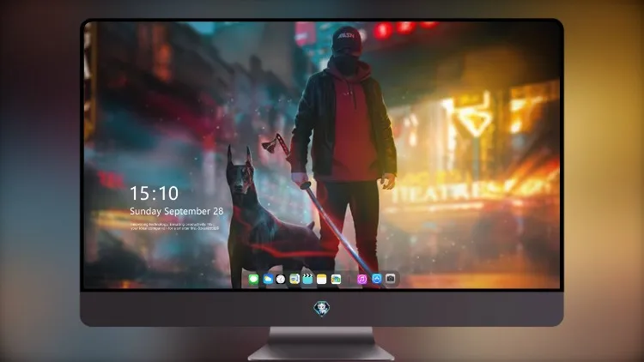Click the small quote text under date
The image size is (644, 362).
coord(174,226)
